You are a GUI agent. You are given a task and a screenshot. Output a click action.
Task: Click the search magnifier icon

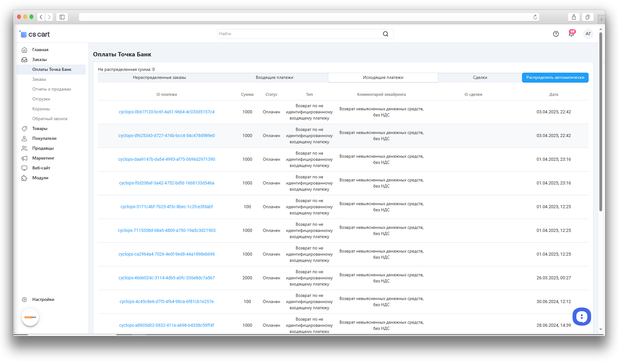point(385,34)
